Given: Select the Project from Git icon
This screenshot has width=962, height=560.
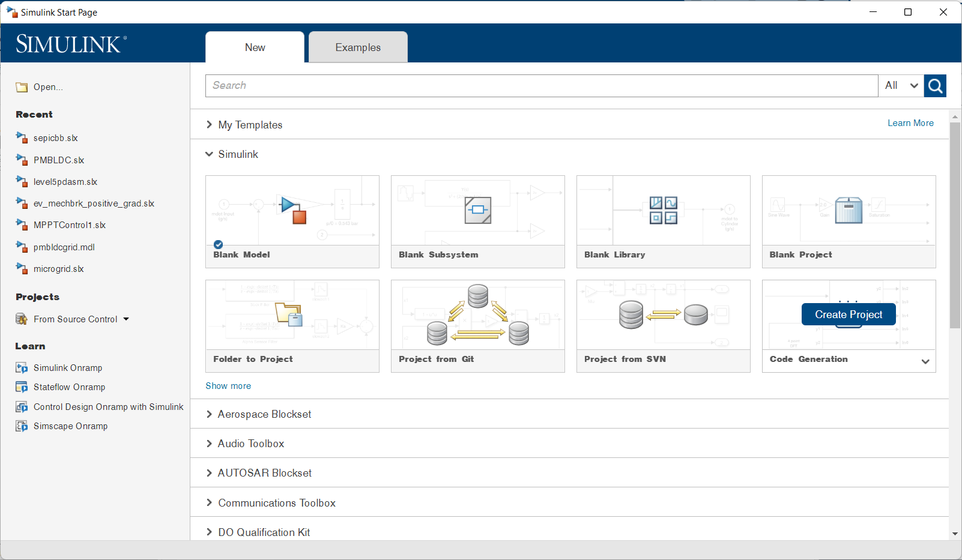Looking at the screenshot, I should tap(478, 315).
